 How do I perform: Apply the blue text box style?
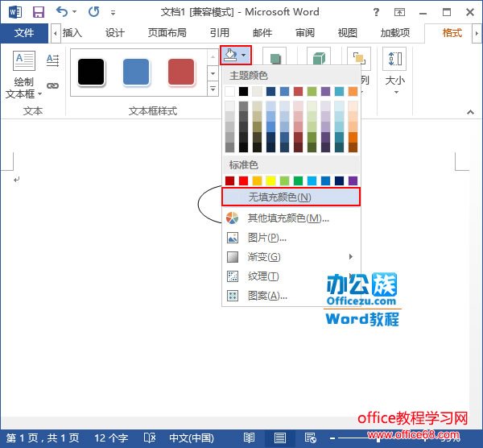136,72
